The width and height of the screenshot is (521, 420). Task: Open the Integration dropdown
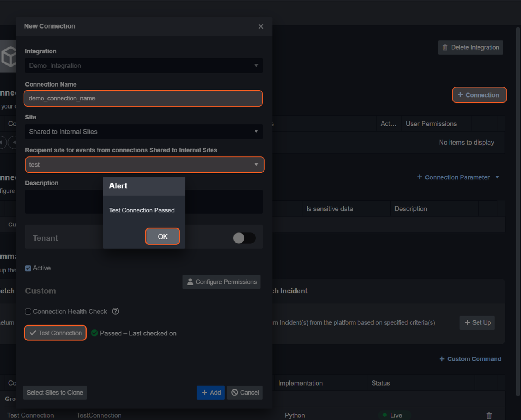point(143,66)
